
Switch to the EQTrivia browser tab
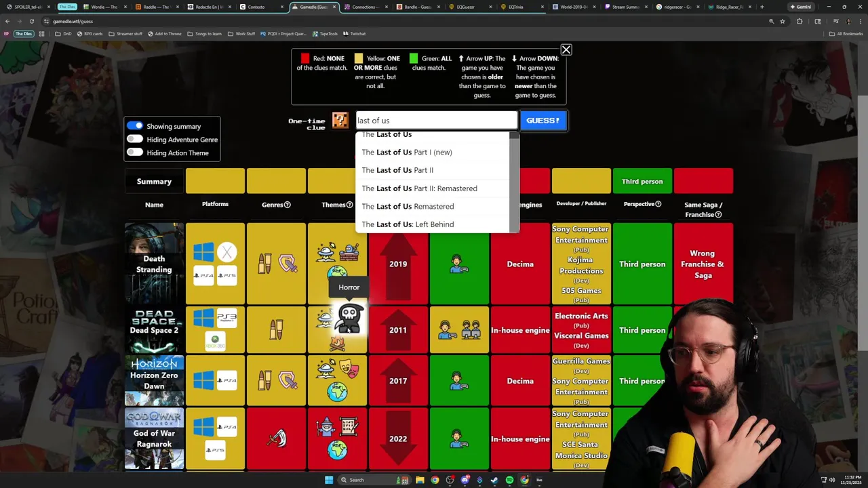[524, 7]
